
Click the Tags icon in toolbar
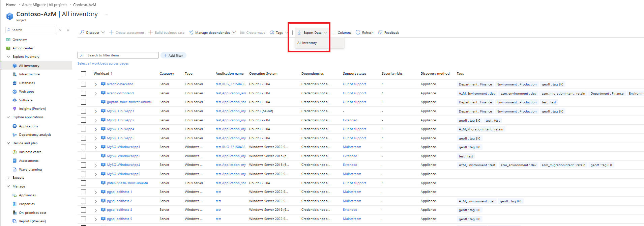[x=272, y=32]
